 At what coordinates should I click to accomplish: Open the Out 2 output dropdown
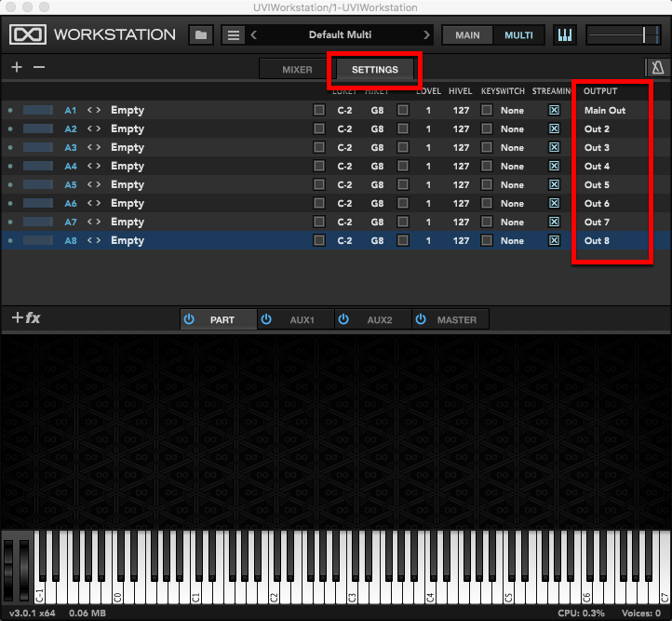click(597, 129)
